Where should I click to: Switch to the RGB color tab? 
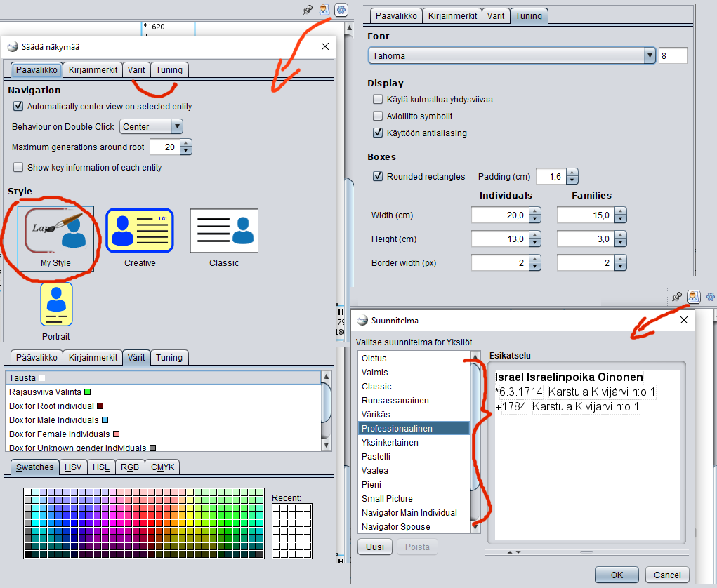pyautogui.click(x=129, y=467)
